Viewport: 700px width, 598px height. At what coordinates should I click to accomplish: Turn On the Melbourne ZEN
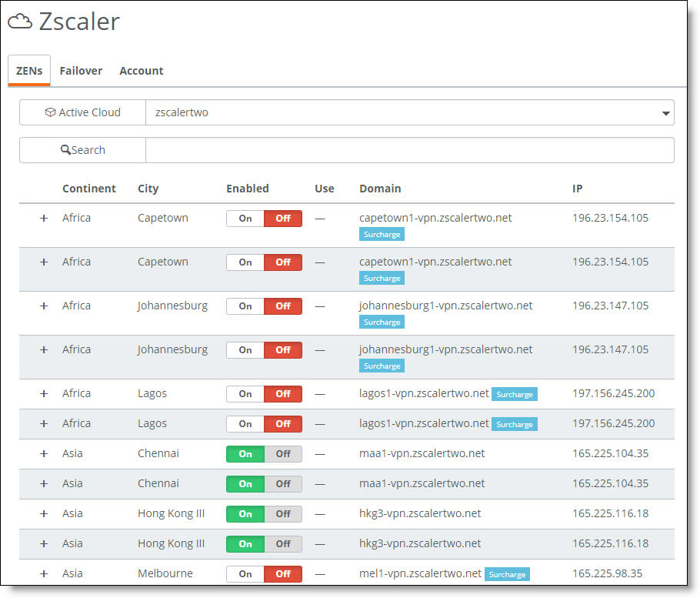coord(245,574)
